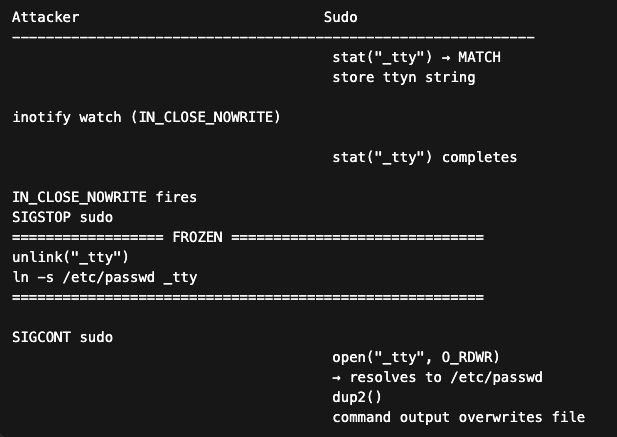617x437 pixels.
Task: Click the dashed separator under the headers
Action: (273, 37)
